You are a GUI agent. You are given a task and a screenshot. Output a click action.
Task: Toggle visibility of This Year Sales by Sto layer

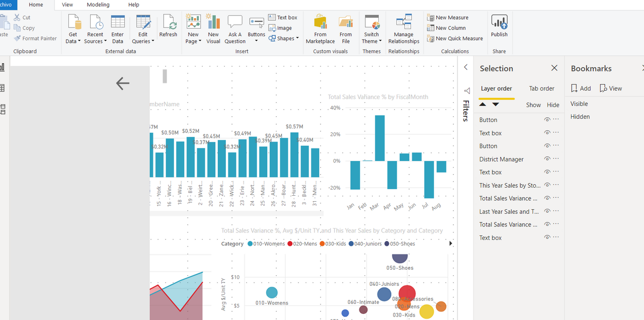[547, 185]
